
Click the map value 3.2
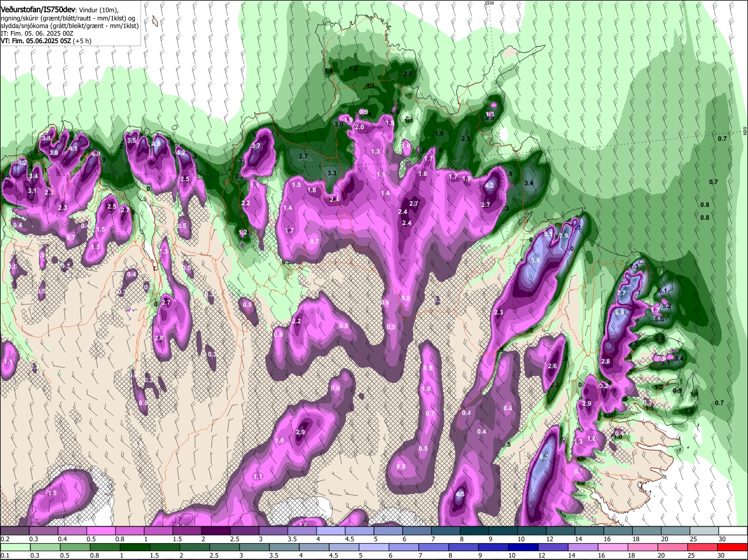pyautogui.click(x=604, y=386)
